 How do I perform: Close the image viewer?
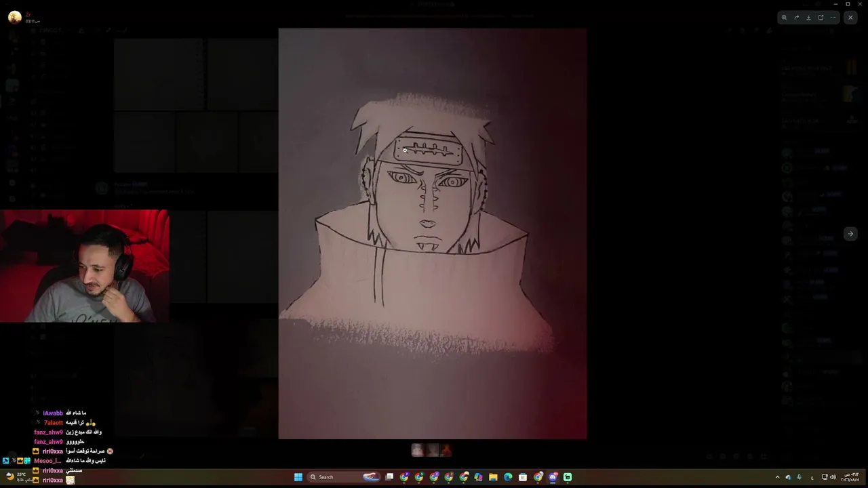tap(850, 18)
